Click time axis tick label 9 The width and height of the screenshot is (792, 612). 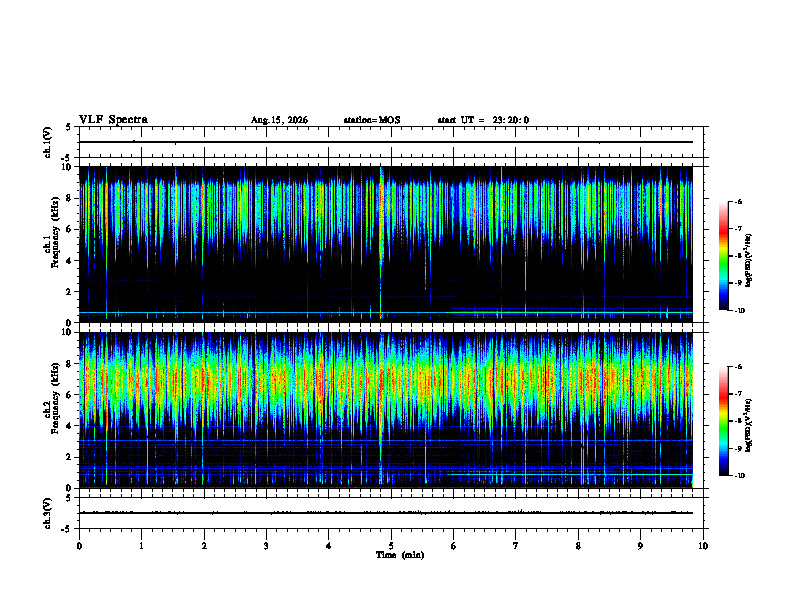click(640, 546)
